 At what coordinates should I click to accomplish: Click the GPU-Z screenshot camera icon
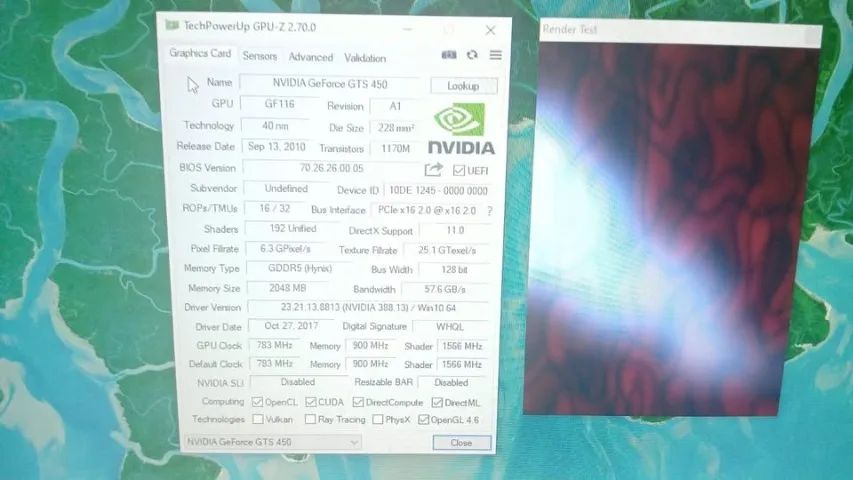[x=449, y=55]
